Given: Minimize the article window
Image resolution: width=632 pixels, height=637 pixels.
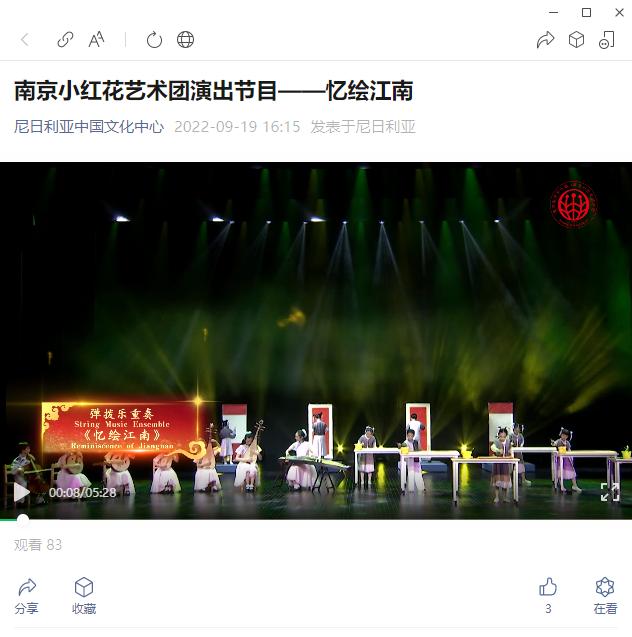Looking at the screenshot, I should coord(553,13).
